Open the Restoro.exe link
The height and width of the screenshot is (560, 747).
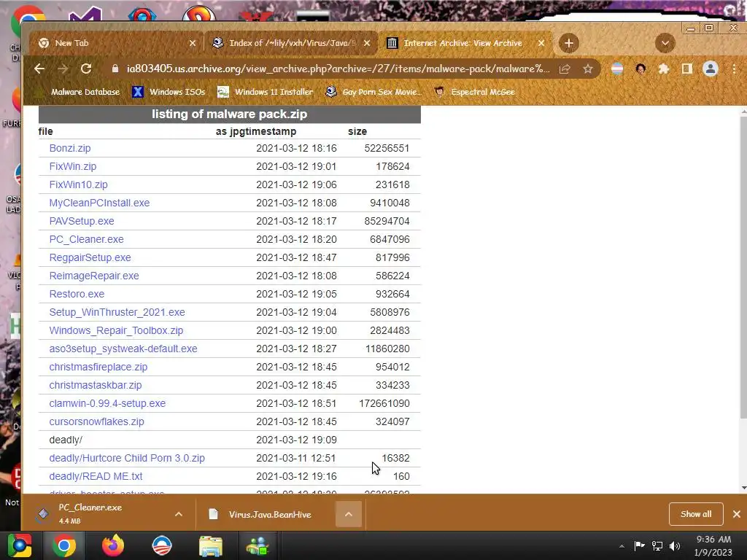coord(77,294)
